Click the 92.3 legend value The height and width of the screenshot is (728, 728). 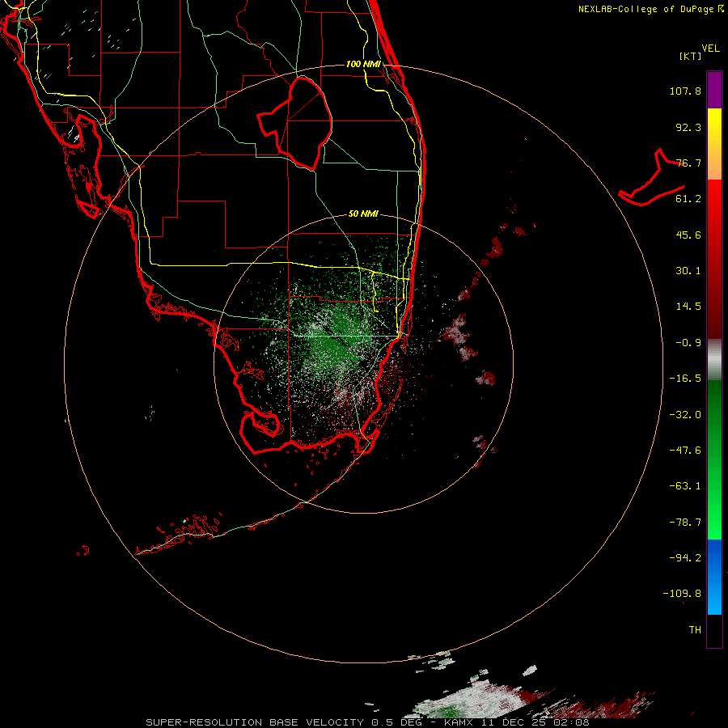[x=688, y=127]
